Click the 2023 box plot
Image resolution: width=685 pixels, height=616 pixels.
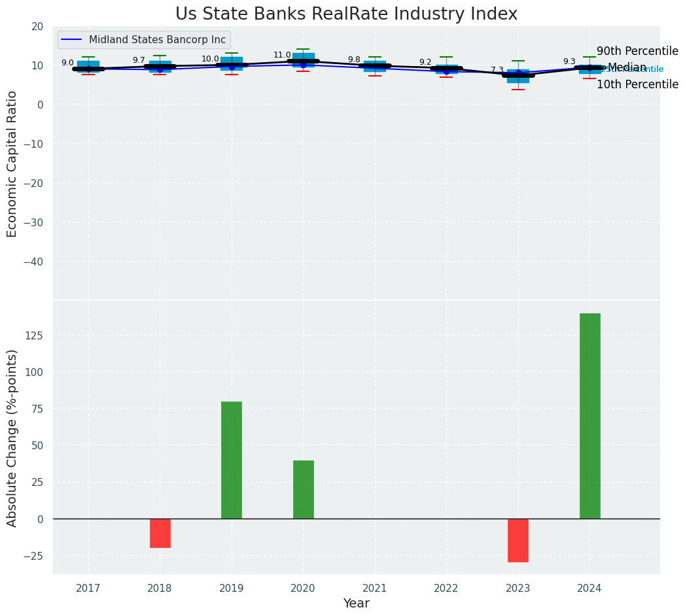click(x=518, y=76)
